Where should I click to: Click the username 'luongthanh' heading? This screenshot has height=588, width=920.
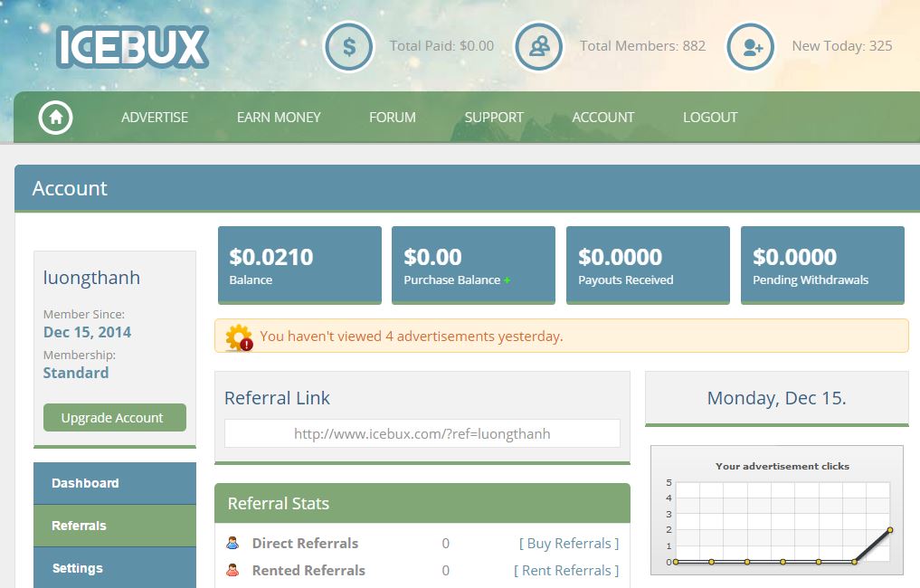[91, 278]
